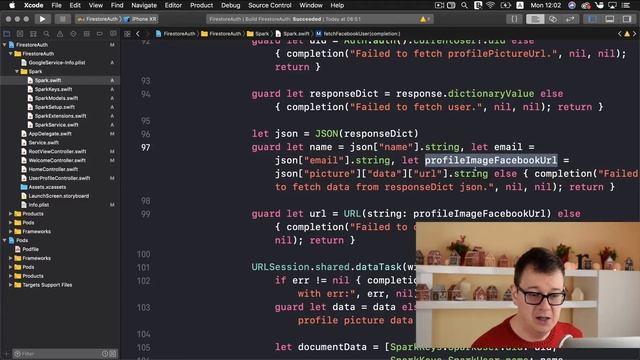Expand Targets Support Files group
Screen dimensions: 640x360
tap(11, 285)
